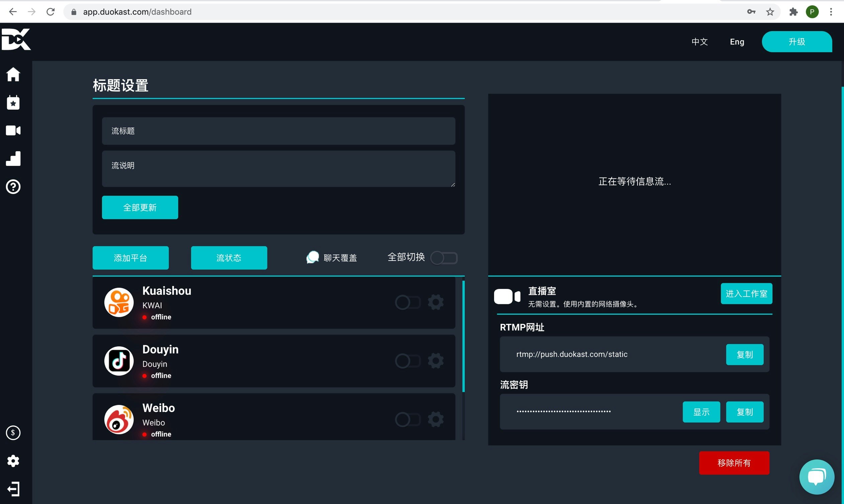Open Weibo platform settings gear
844x504 pixels.
tap(436, 419)
